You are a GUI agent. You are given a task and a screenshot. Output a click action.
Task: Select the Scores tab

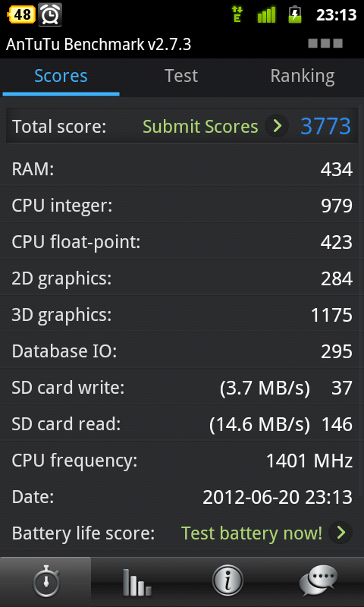[61, 76]
